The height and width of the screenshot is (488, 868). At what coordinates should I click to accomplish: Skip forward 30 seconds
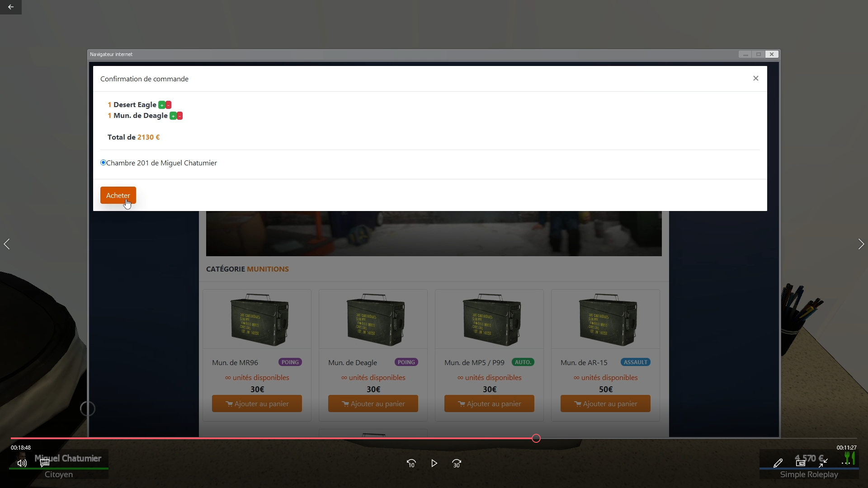pyautogui.click(x=457, y=464)
